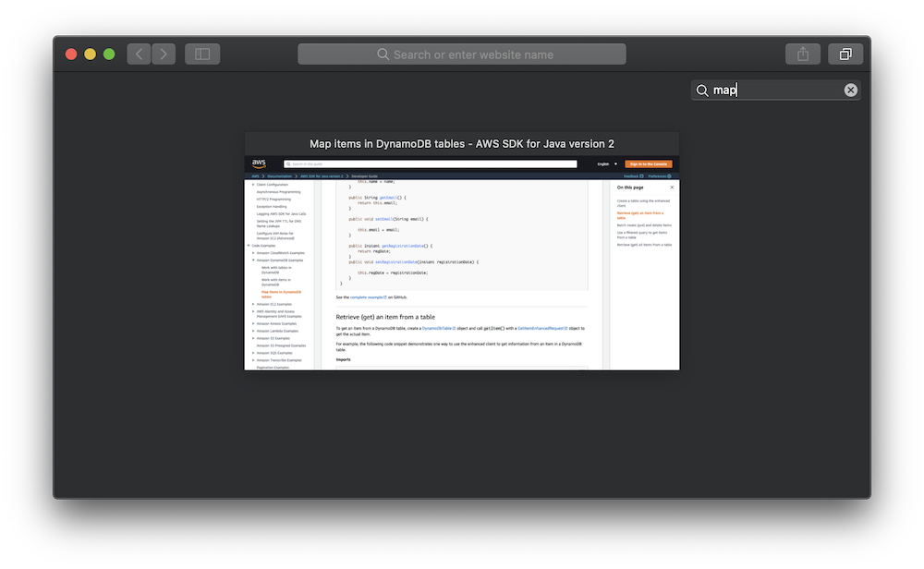Close the Safari window with the red button
Image resolution: width=924 pixels, height=569 pixels.
[71, 54]
